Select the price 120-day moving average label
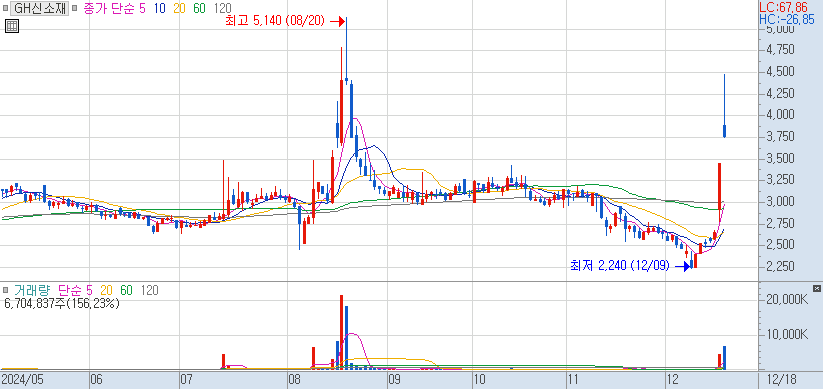Screen dimensions: 823x389 coord(223,8)
